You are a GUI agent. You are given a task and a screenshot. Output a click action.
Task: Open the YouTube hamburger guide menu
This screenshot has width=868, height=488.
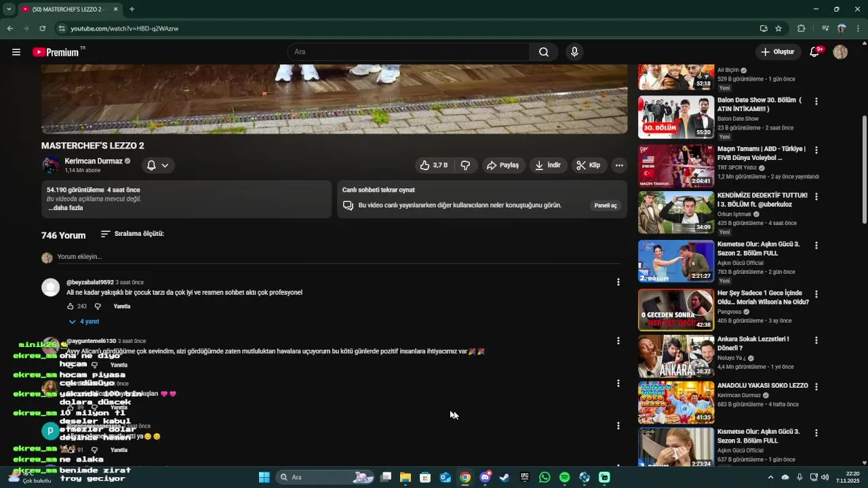click(16, 52)
